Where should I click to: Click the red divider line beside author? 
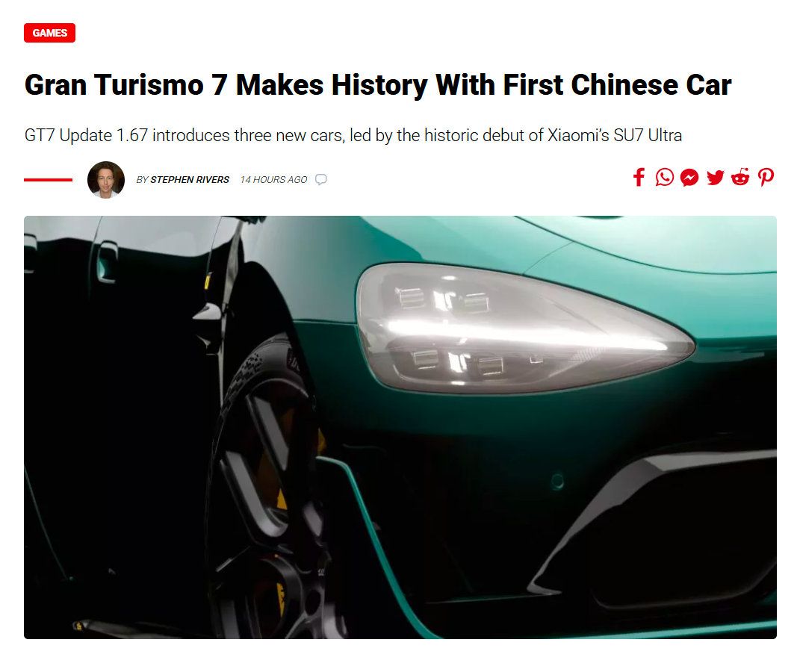click(x=48, y=179)
